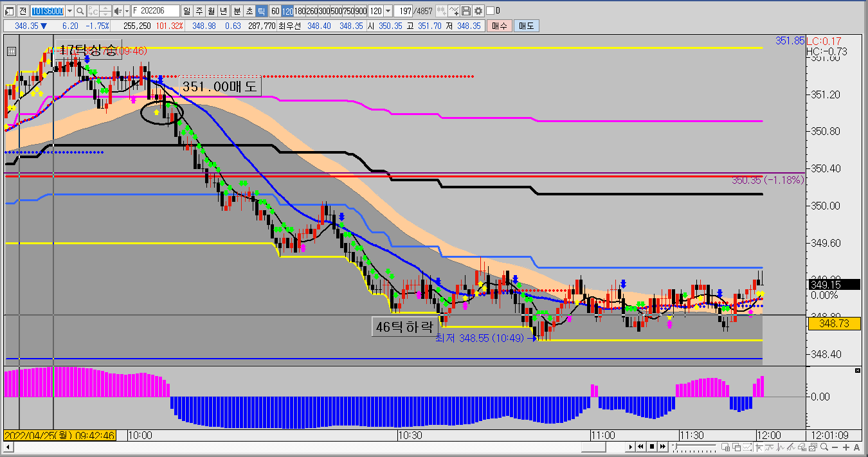
Task: Click the save chart floppy disk icon
Action: 466,11
